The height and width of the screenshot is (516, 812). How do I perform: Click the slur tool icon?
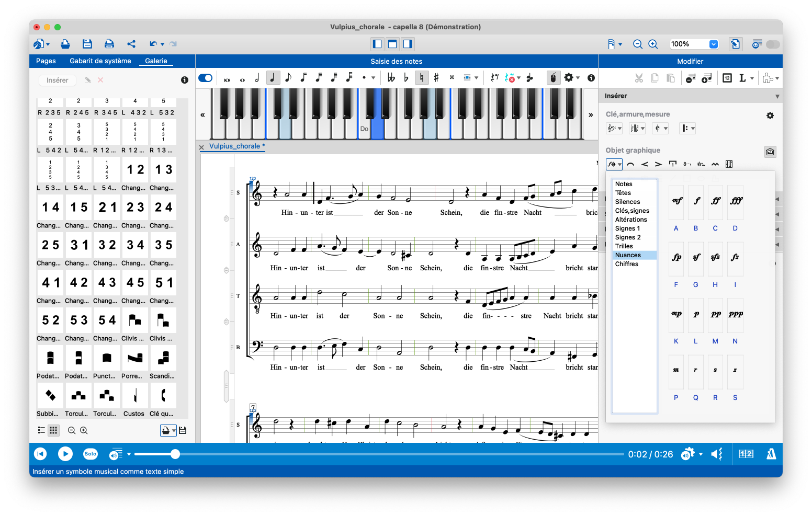630,164
